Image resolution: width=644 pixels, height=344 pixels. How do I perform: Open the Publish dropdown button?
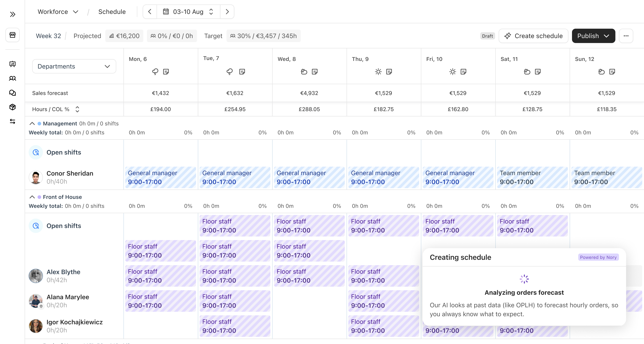coord(593,36)
